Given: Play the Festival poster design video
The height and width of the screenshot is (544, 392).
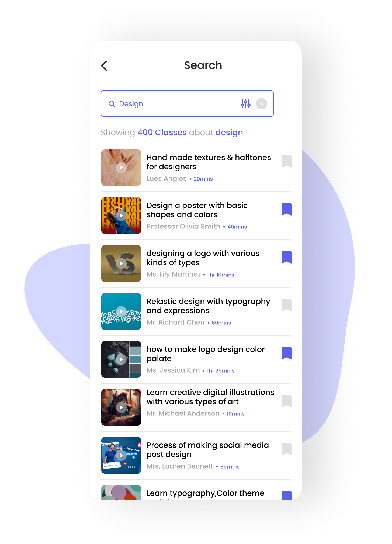Looking at the screenshot, I should (121, 216).
